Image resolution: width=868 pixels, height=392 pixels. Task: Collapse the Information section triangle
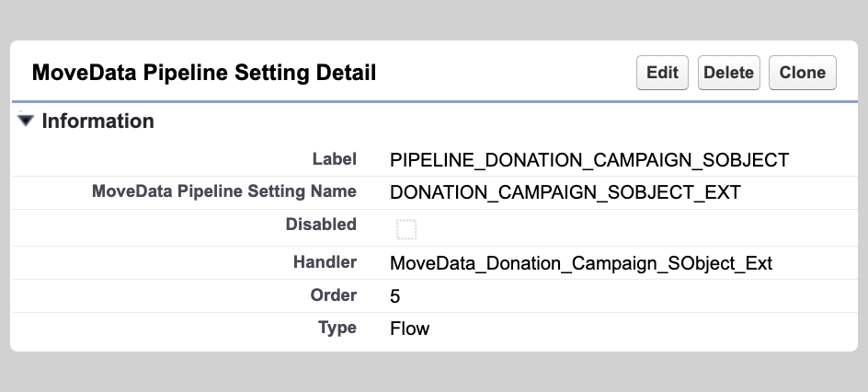[26, 121]
